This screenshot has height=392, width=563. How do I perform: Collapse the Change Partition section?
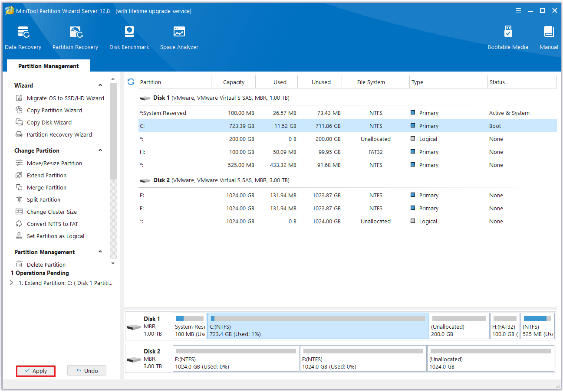(100, 150)
